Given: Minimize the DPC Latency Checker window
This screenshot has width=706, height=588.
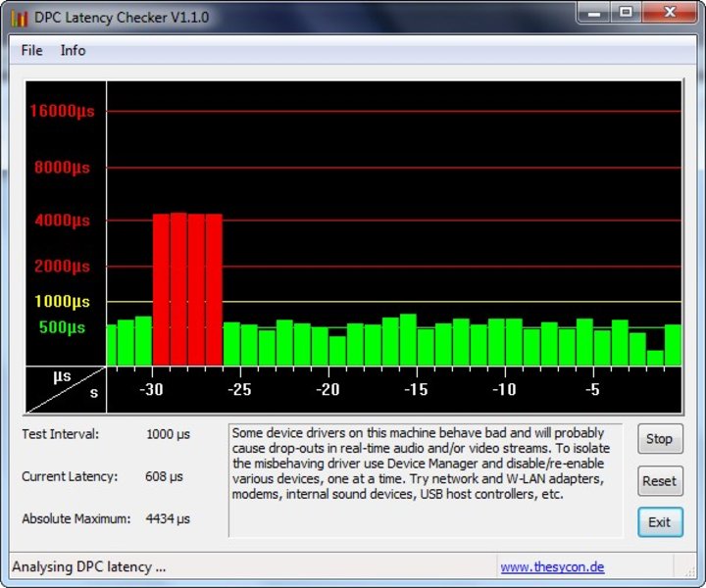Looking at the screenshot, I should pyautogui.click(x=593, y=13).
